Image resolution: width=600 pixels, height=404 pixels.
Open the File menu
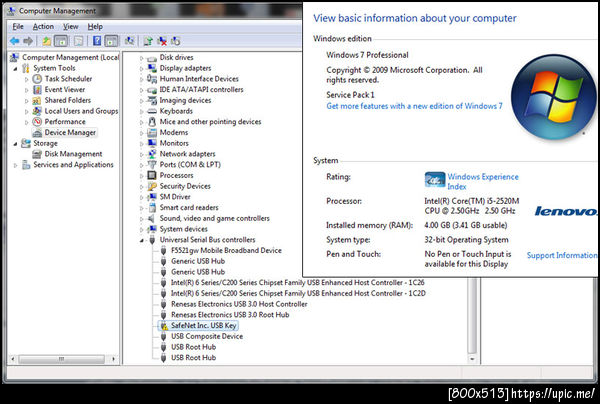click(18, 26)
